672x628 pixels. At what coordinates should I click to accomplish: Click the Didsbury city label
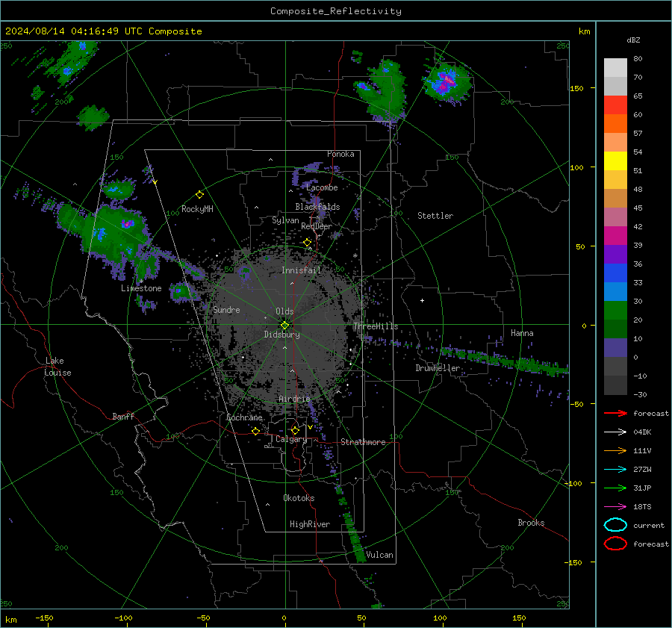[281, 335]
